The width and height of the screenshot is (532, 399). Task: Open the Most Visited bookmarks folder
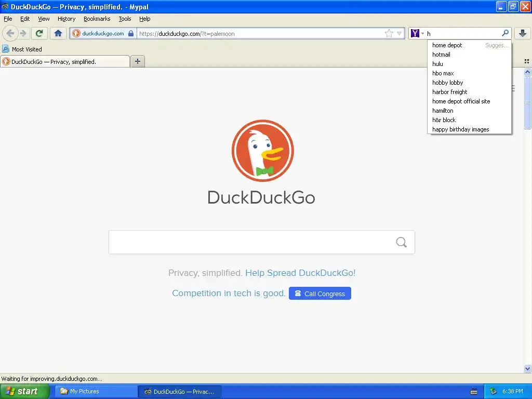click(x=22, y=49)
